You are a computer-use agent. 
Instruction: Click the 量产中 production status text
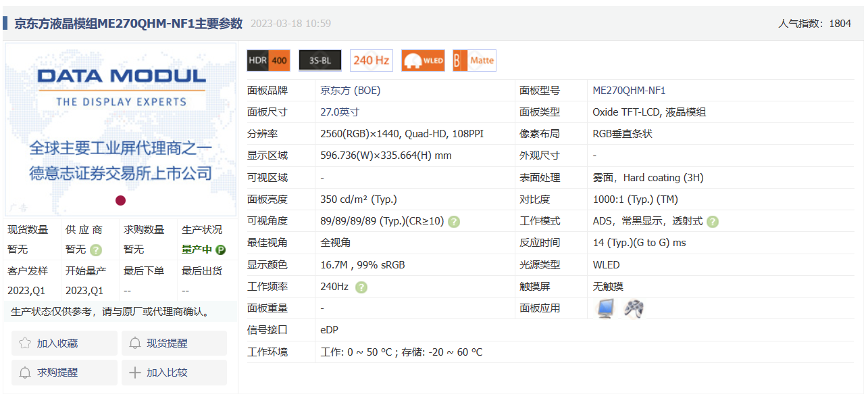(x=197, y=250)
